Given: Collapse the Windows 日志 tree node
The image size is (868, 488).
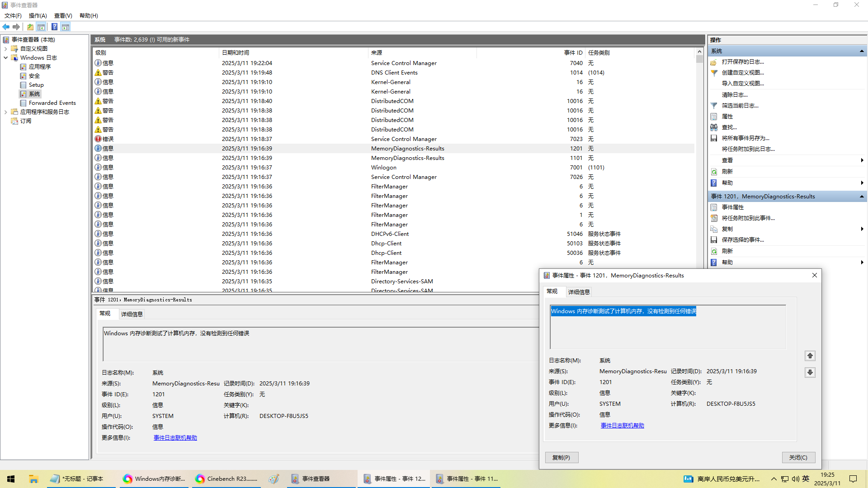Looking at the screenshot, I should pos(5,58).
